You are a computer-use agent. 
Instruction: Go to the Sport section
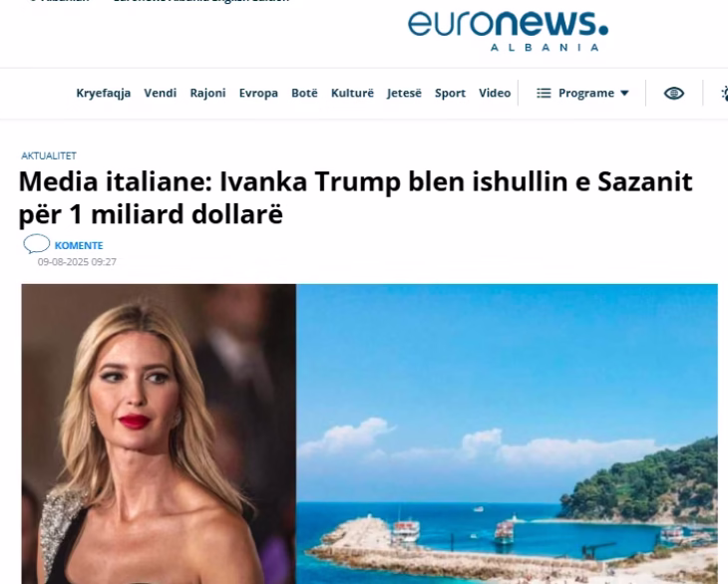[450, 94]
